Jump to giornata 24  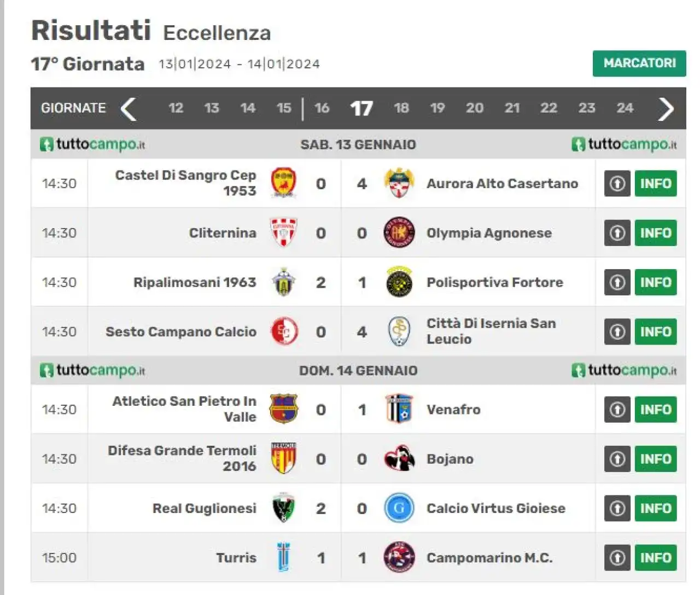pyautogui.click(x=625, y=108)
